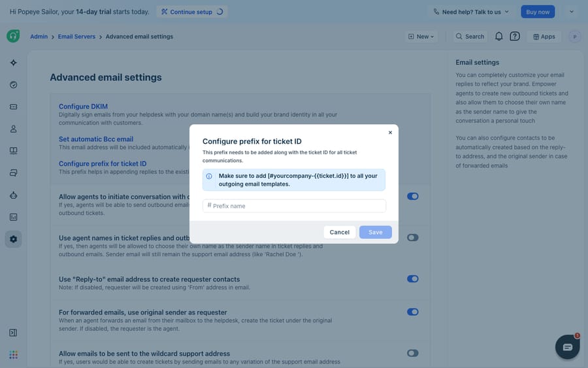The height and width of the screenshot is (368, 588).
Task: Click the info icon in the dialog banner
Action: (209, 176)
